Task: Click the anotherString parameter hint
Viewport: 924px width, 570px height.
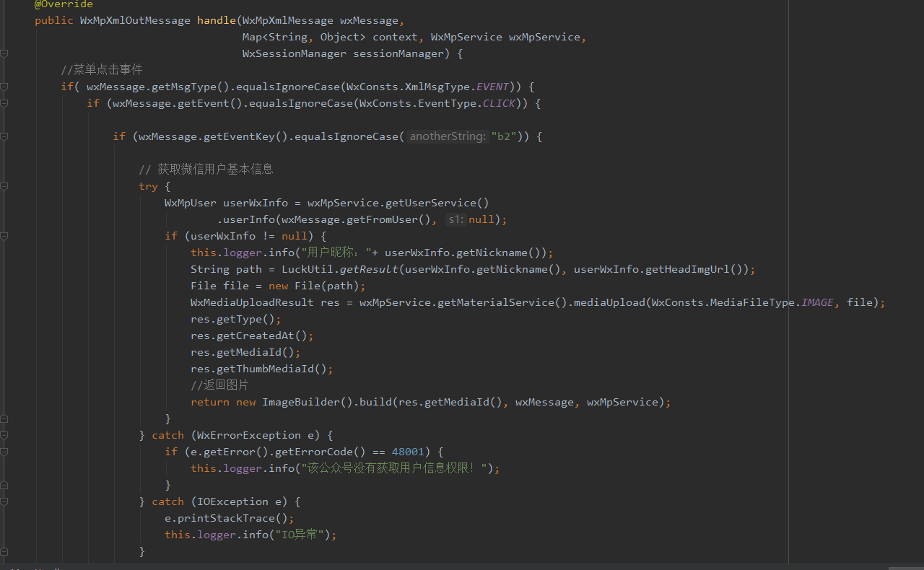Action: point(448,136)
